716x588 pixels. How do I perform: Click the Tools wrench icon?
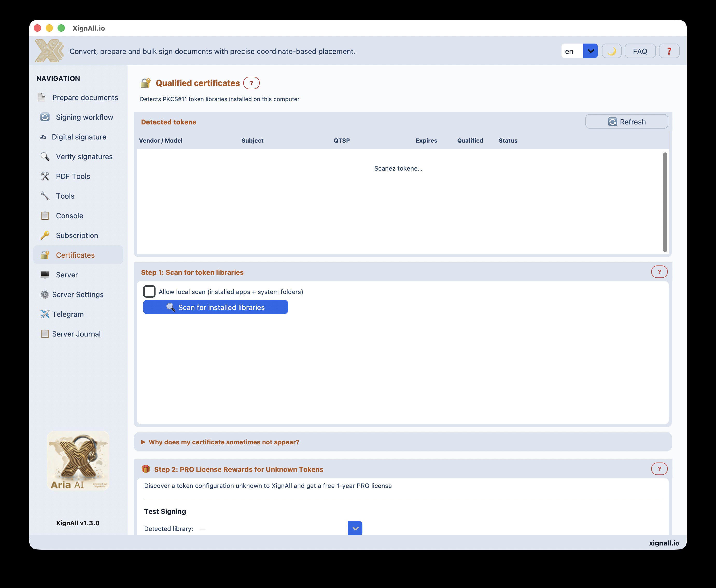[x=45, y=196]
